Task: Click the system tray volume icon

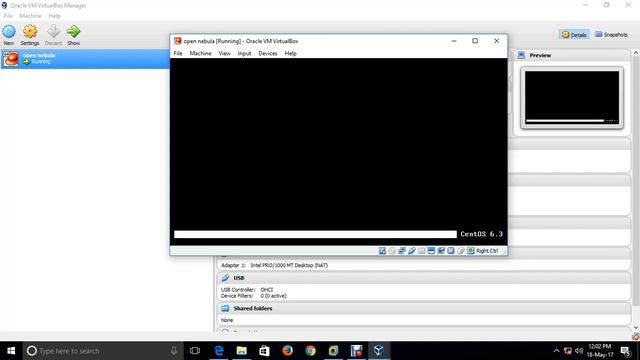Action: tap(579, 351)
